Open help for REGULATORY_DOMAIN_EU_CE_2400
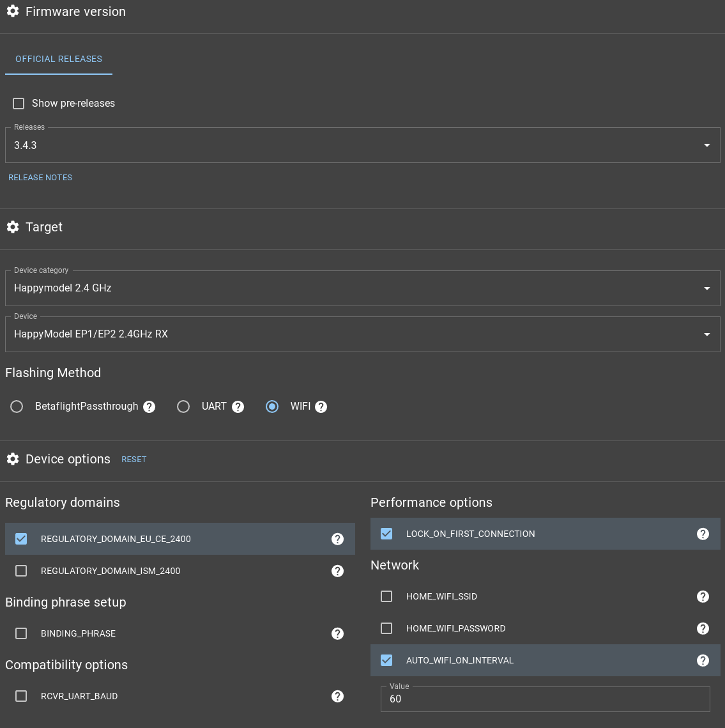 (338, 539)
